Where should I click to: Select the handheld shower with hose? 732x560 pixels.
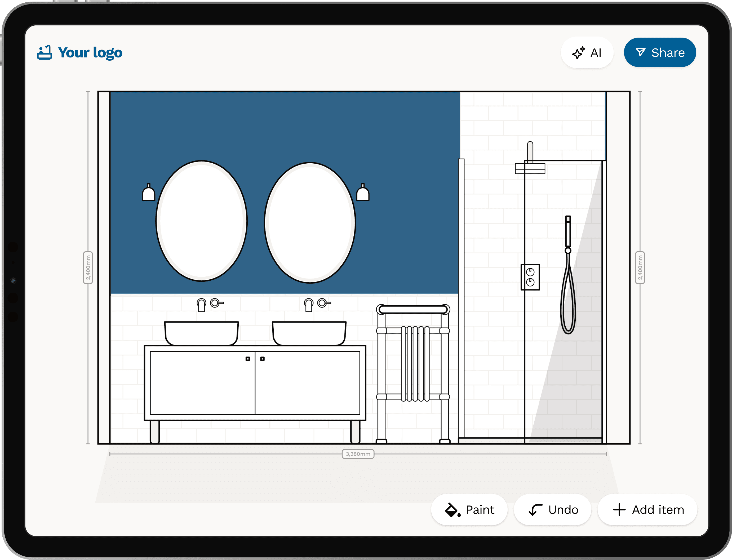568,275
